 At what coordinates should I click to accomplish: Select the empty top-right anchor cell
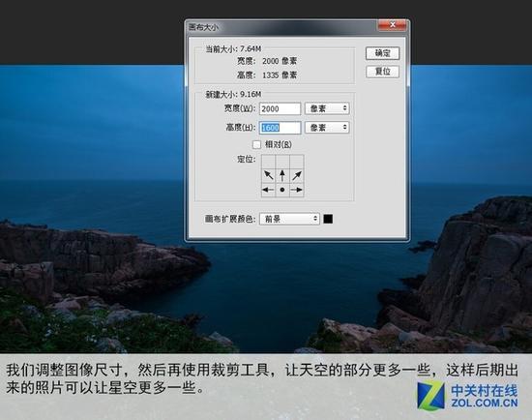coord(297,162)
